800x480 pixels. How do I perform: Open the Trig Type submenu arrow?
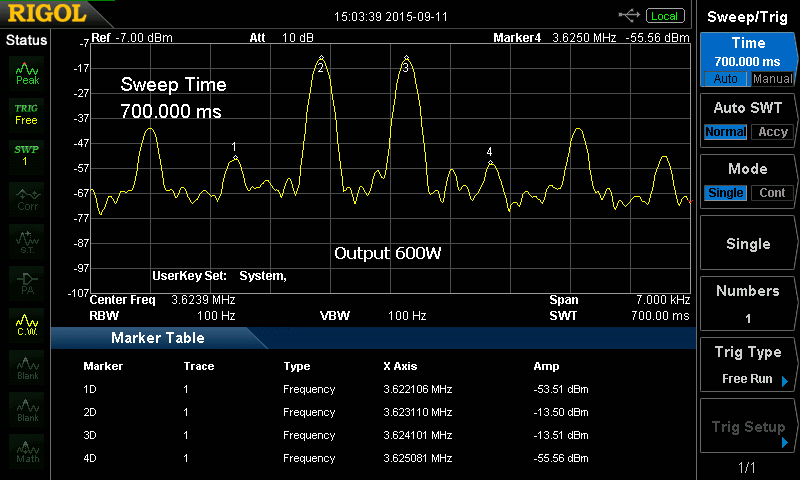coord(785,381)
